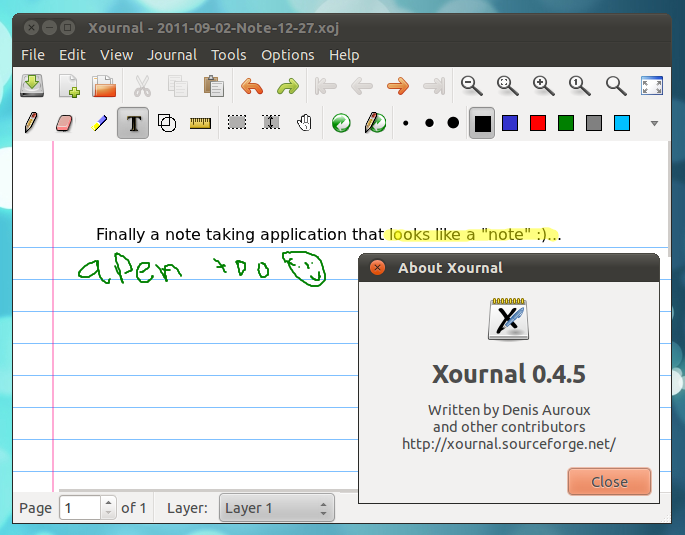The height and width of the screenshot is (535, 685).
Task: Close the About Xournal dialog button
Action: [x=609, y=482]
